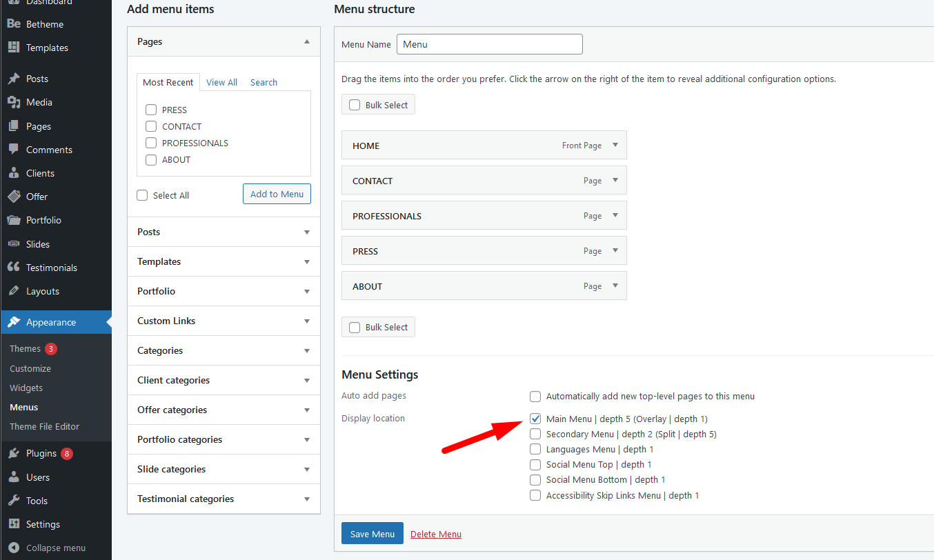Click the Collapse menu arrow icon

pyautogui.click(x=14, y=548)
